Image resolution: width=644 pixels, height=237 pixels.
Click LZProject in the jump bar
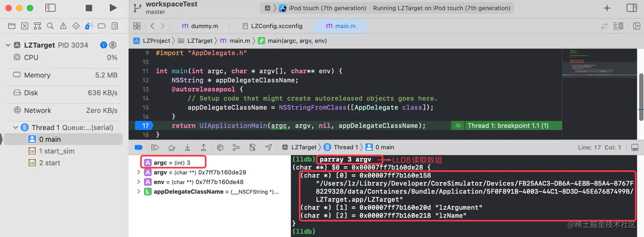pyautogui.click(x=151, y=41)
